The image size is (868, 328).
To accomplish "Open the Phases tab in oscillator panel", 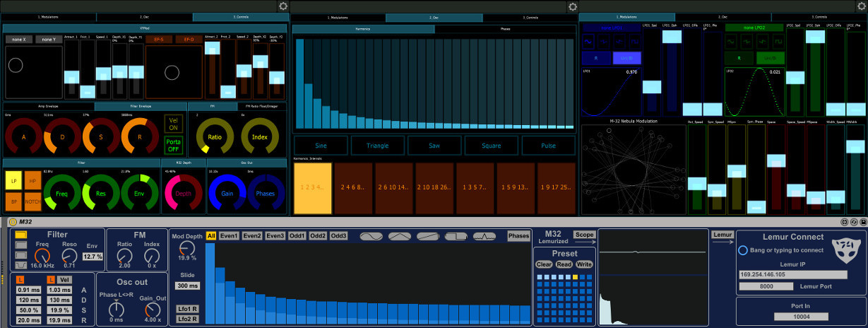I will click(x=504, y=30).
